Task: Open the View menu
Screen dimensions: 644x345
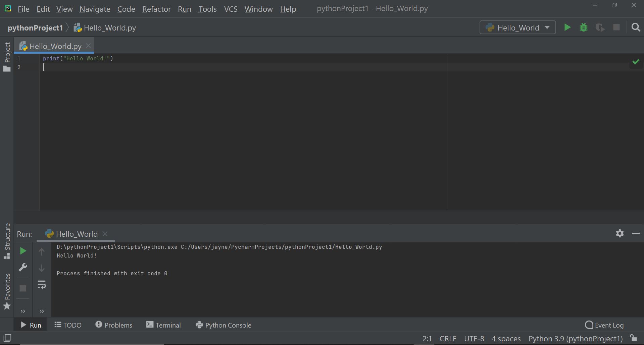Action: click(x=64, y=9)
